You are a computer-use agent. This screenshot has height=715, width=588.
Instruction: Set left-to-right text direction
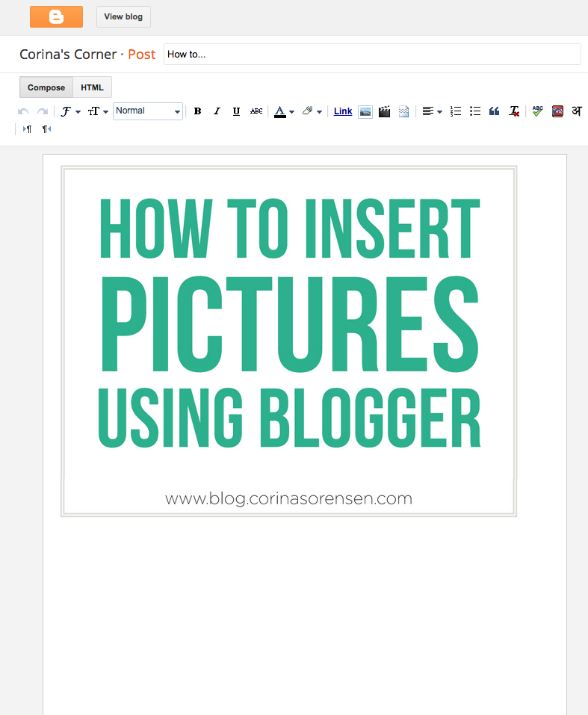coord(27,129)
